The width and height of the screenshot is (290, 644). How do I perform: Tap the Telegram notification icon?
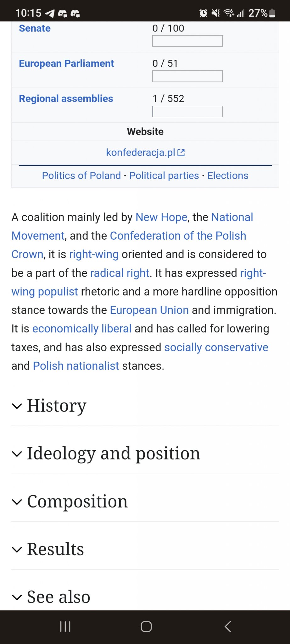point(50,13)
